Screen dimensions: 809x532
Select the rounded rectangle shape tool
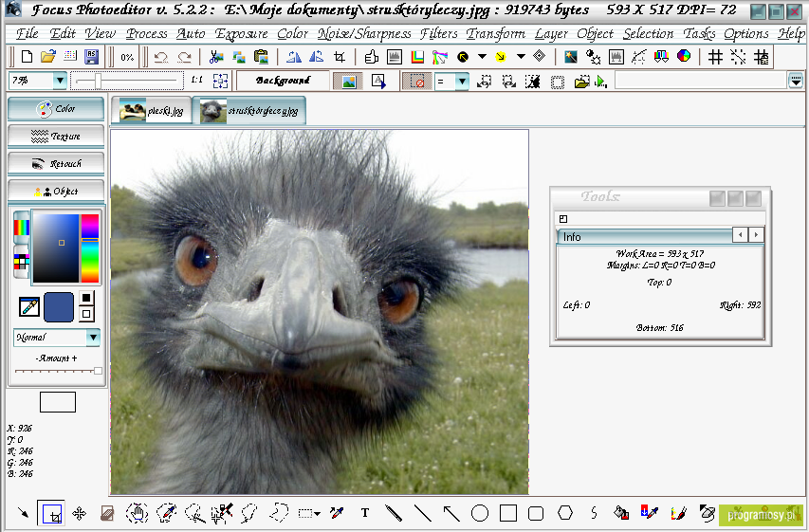point(536,513)
